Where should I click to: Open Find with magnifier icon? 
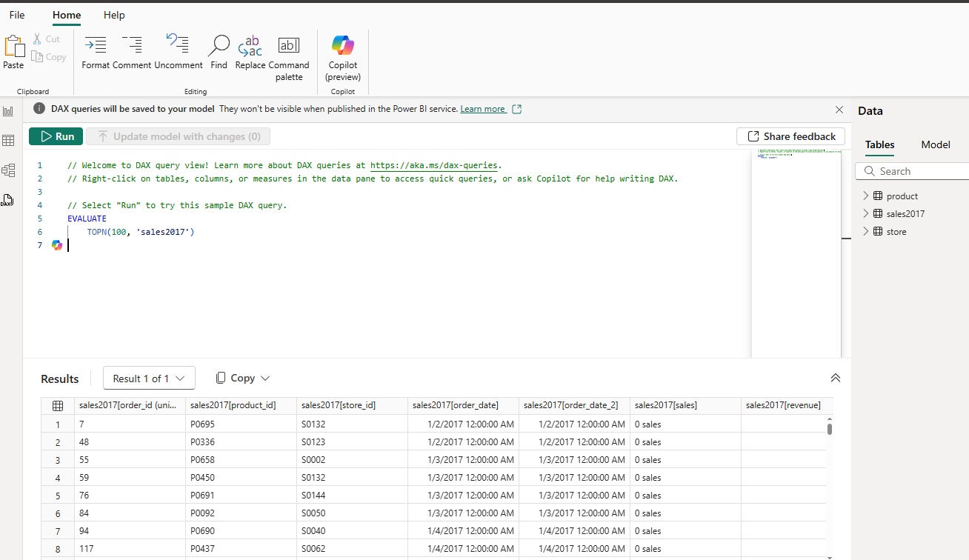(x=219, y=46)
